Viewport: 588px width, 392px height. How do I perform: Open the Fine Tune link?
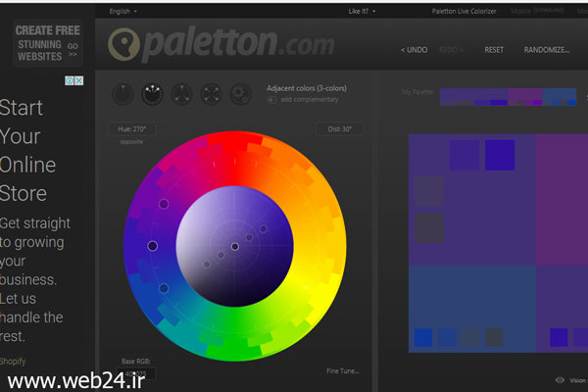click(343, 371)
